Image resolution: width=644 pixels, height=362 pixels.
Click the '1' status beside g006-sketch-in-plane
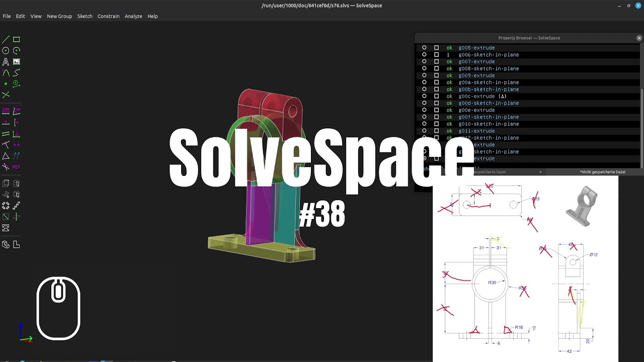pos(448,55)
